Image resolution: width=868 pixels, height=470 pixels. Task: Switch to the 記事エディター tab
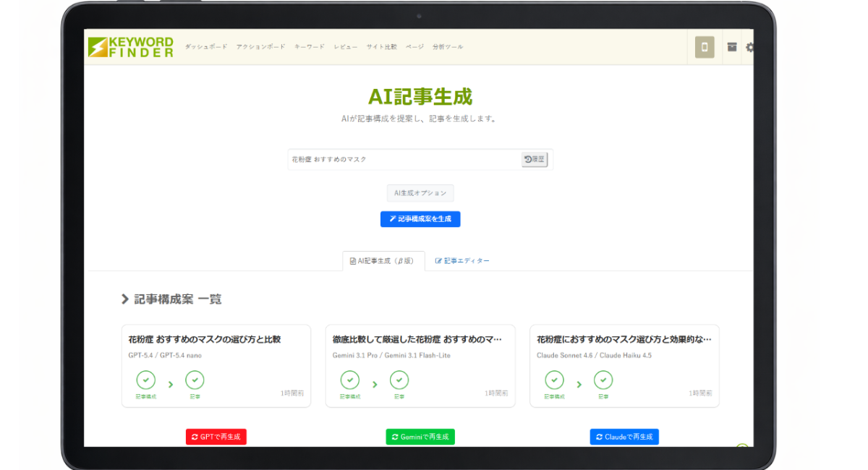463,261
